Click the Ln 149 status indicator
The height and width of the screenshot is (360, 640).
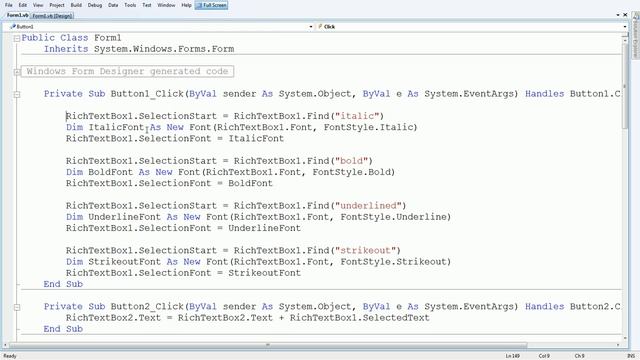click(512, 356)
